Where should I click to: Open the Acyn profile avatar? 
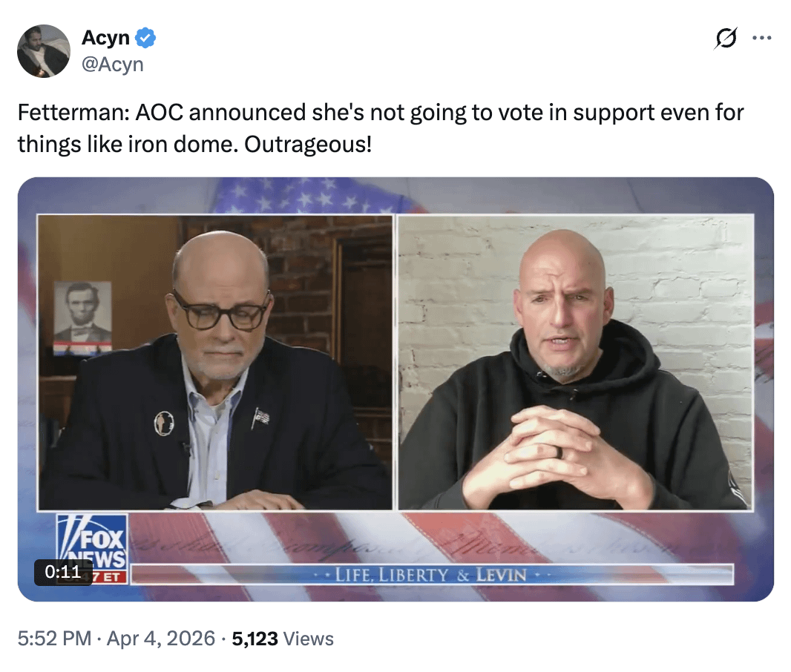[43, 51]
